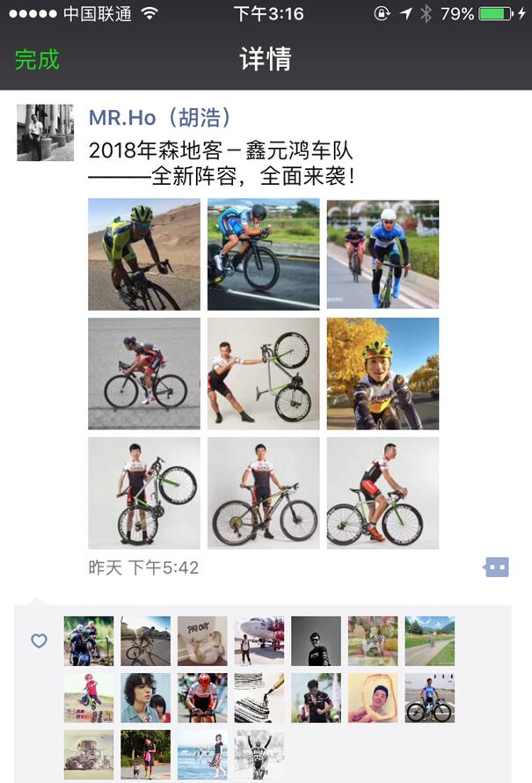Tap liker avatar showing airplane on tarmac

[x=259, y=640]
